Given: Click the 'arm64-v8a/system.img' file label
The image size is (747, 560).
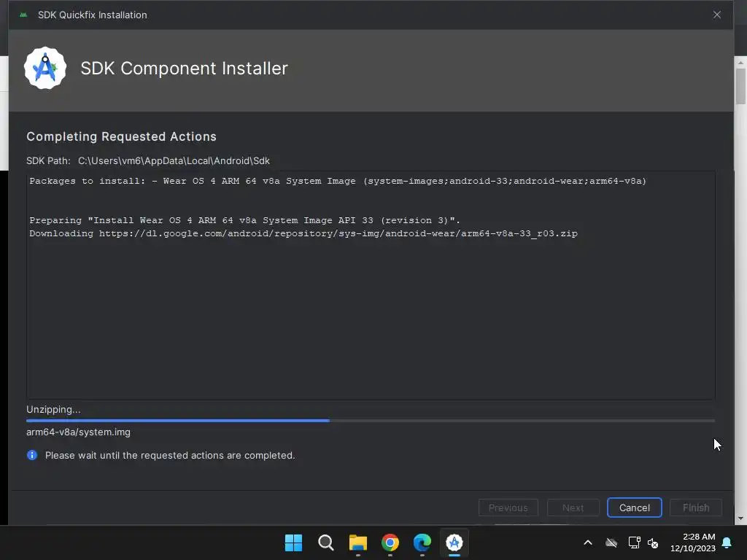Looking at the screenshot, I should click(x=78, y=432).
